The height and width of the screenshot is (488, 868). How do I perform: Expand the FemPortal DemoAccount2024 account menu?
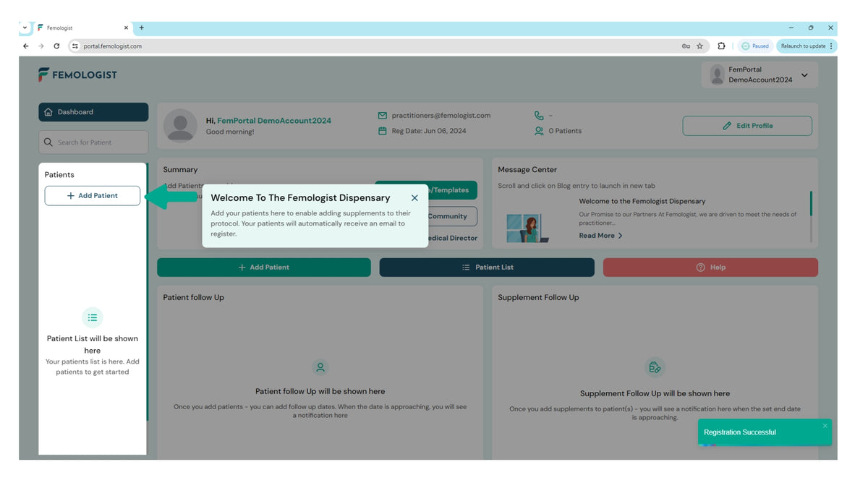click(x=804, y=75)
